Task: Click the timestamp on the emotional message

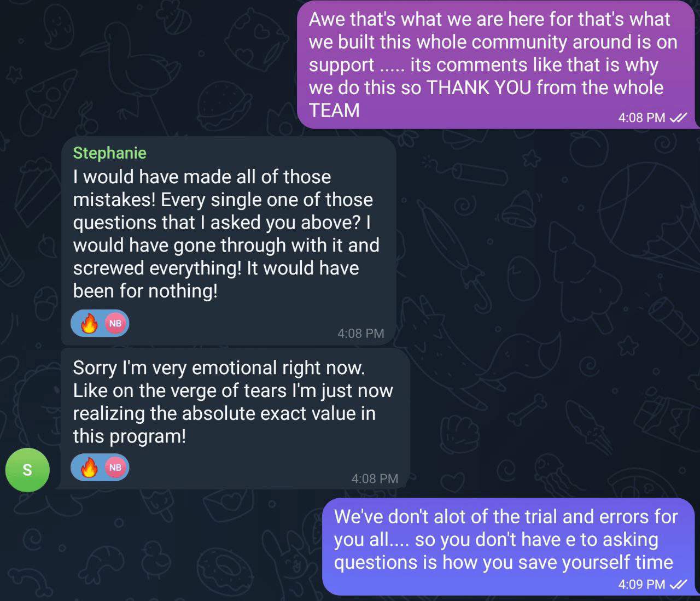Action: click(x=375, y=479)
